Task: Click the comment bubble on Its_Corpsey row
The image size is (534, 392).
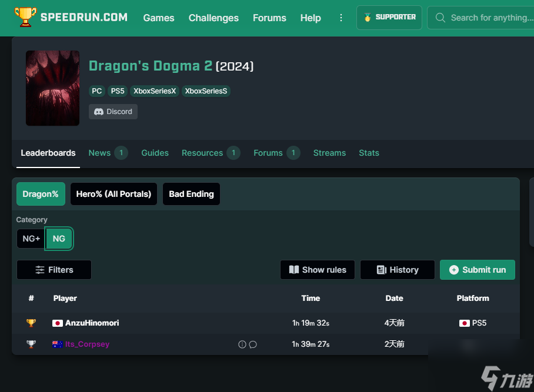Action: tap(253, 344)
